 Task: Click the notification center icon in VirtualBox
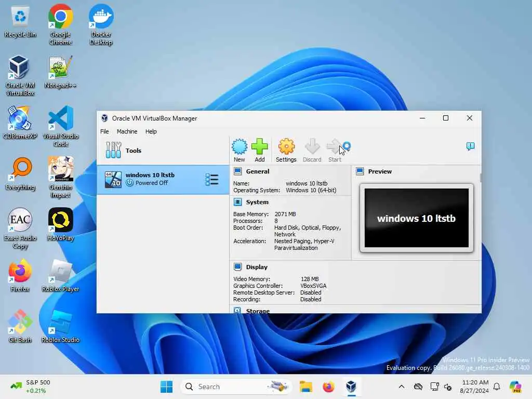click(x=470, y=146)
